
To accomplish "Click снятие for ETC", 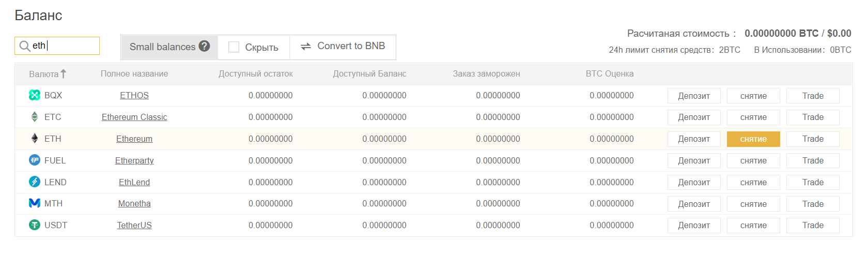I will 753,117.
